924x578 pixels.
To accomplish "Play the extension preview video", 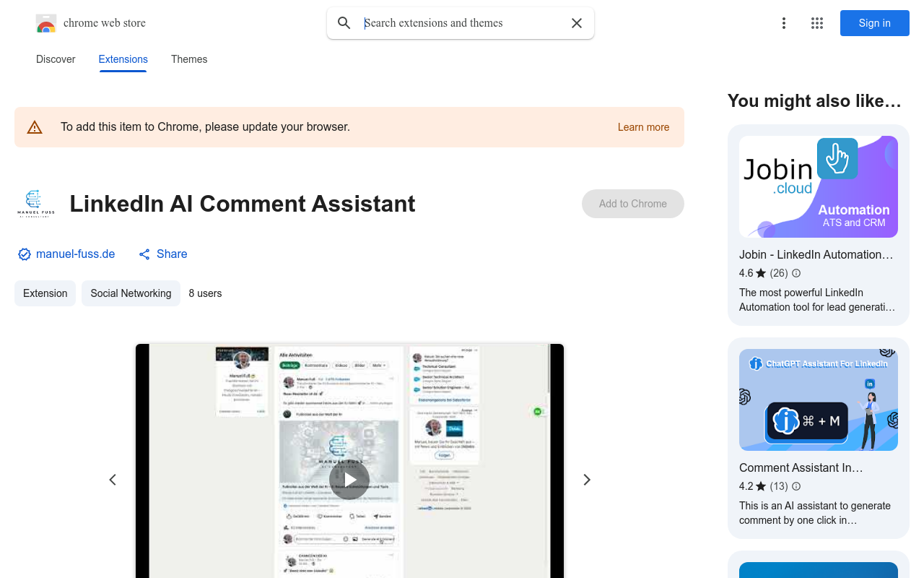I will [x=349, y=480].
